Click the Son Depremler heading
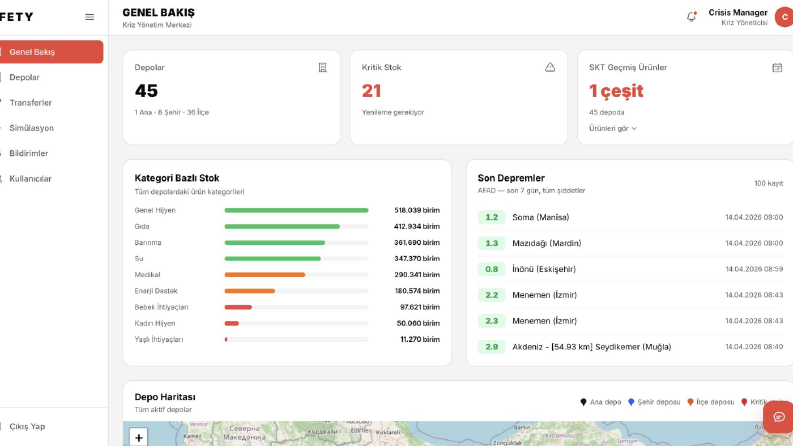 pos(511,178)
